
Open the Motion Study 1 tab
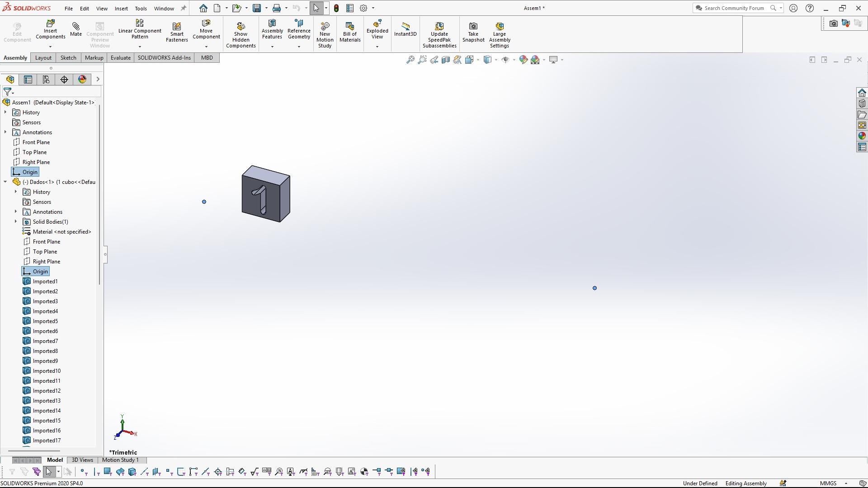120,460
